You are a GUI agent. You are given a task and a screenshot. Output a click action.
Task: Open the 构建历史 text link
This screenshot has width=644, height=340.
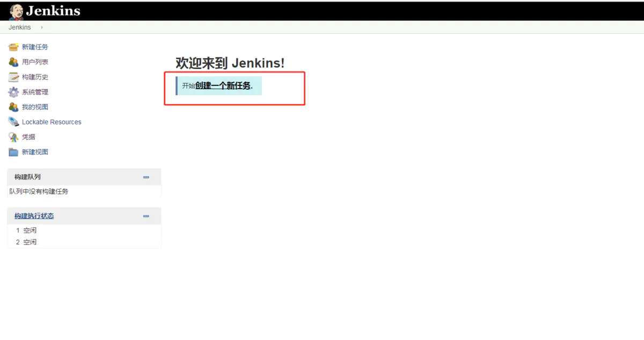[x=35, y=77]
